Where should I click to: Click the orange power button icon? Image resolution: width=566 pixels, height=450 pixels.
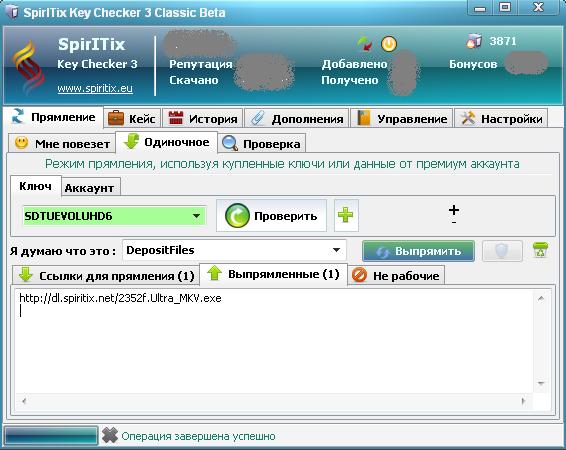click(x=389, y=44)
